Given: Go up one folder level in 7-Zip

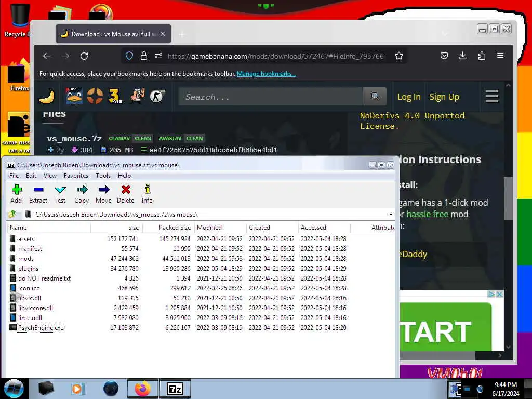Looking at the screenshot, I should [12, 214].
